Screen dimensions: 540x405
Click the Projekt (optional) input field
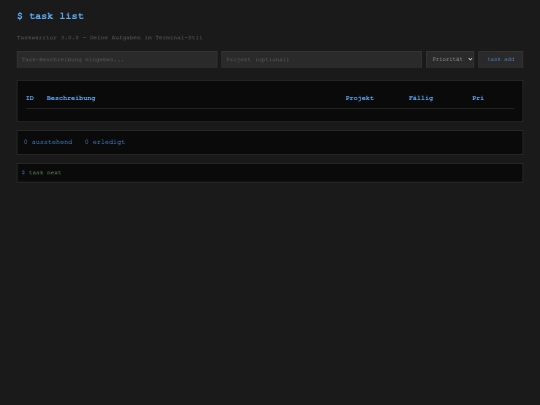coord(321,59)
